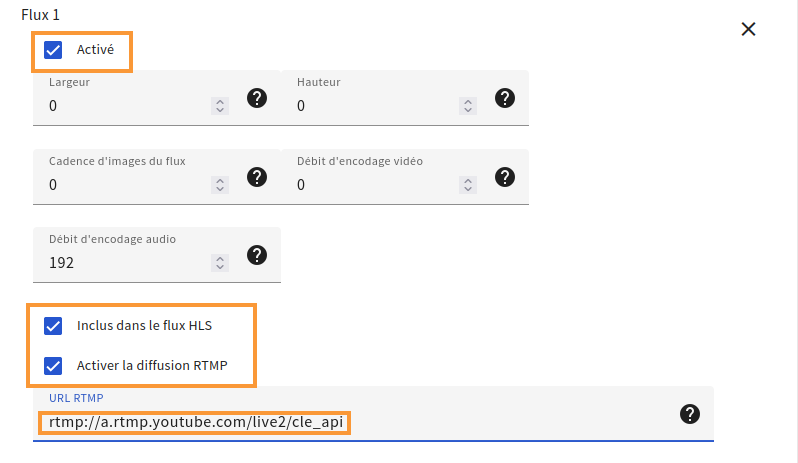Viewport: 798px width, 463px height.
Task: Change Débit d'encodage audio using its stepper
Action: [220, 263]
